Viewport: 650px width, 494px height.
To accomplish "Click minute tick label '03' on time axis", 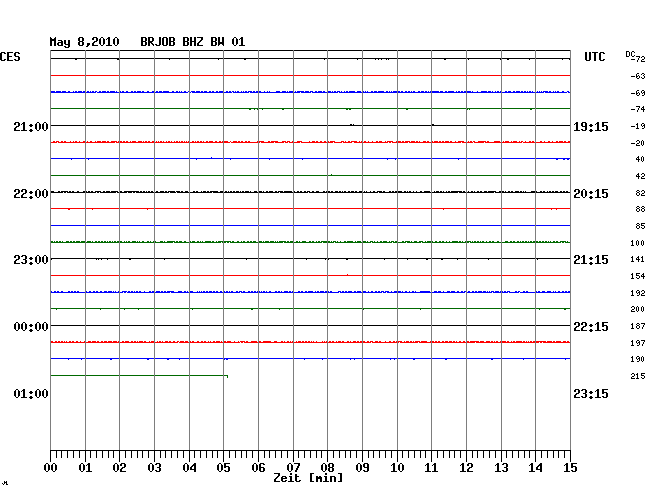I will coord(154,468).
